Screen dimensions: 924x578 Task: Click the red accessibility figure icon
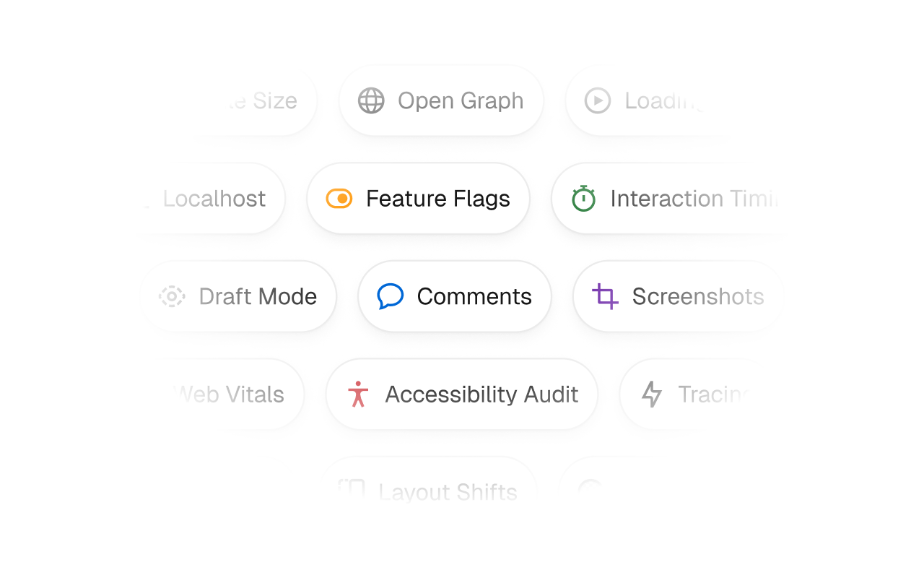[358, 394]
